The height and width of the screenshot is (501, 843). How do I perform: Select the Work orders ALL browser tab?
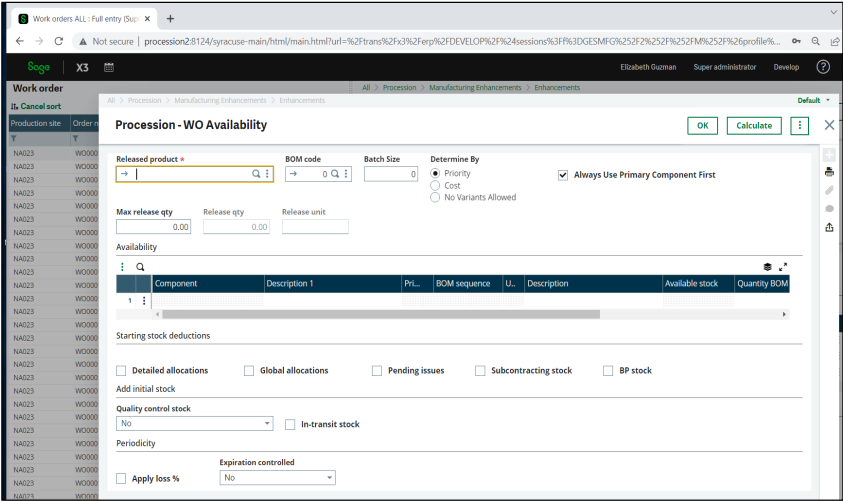[84, 19]
